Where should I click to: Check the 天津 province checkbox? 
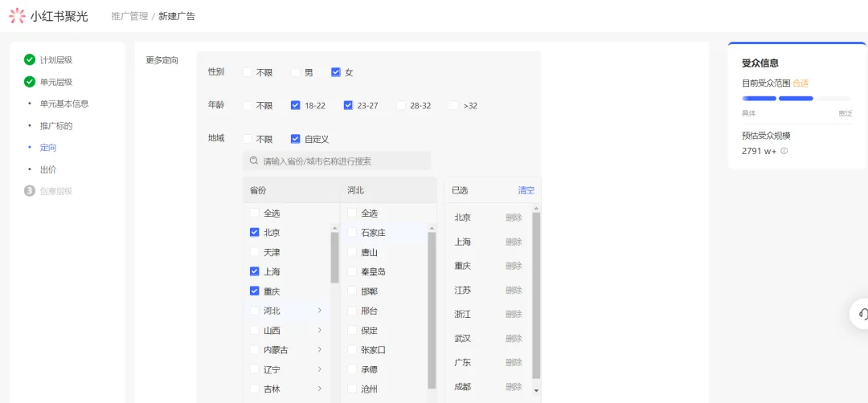click(255, 252)
